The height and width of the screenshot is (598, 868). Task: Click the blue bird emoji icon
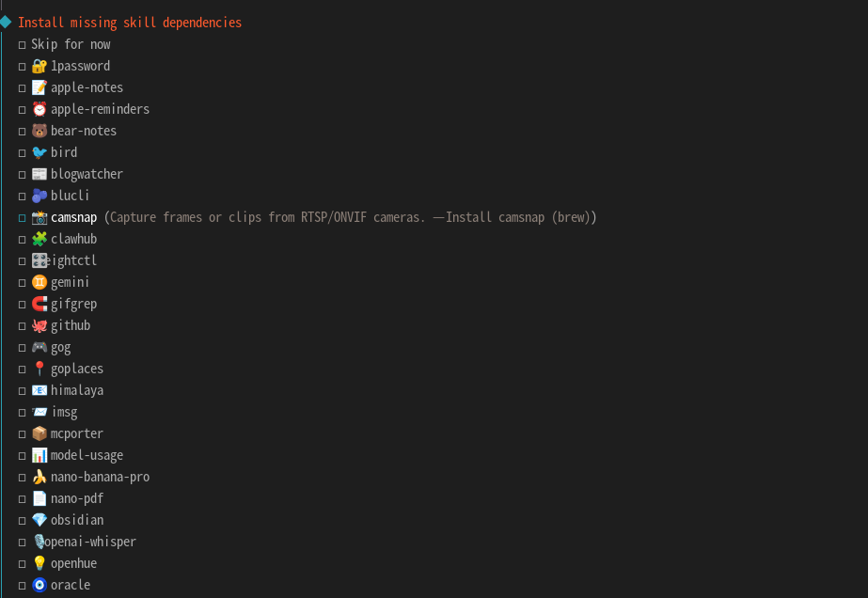[39, 152]
